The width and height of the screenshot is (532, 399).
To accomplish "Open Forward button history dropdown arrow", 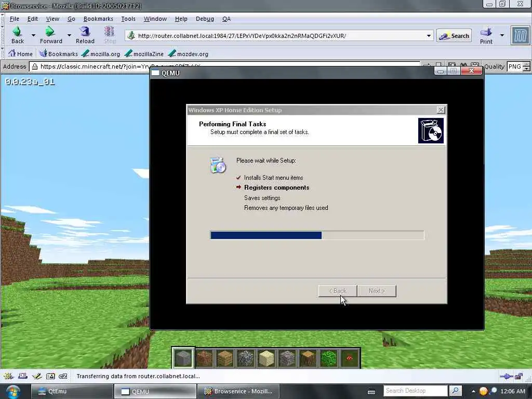I will (x=69, y=35).
